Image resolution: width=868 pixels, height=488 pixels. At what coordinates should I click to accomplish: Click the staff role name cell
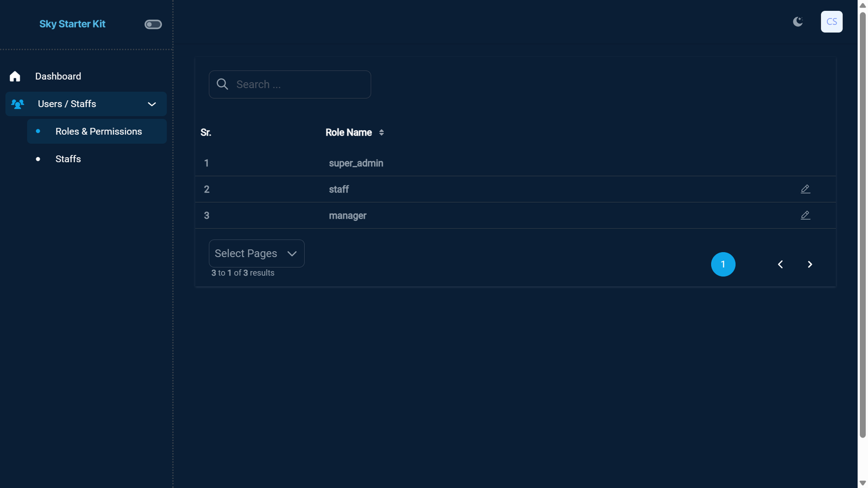(x=339, y=189)
